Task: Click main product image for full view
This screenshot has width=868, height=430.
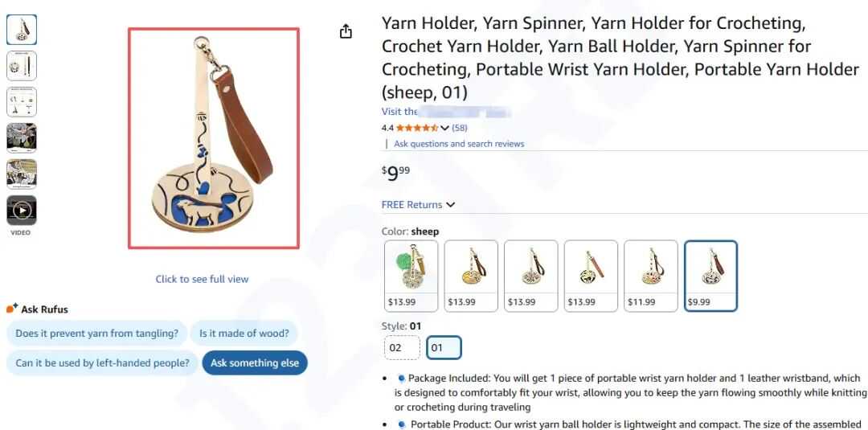Action: click(x=214, y=138)
